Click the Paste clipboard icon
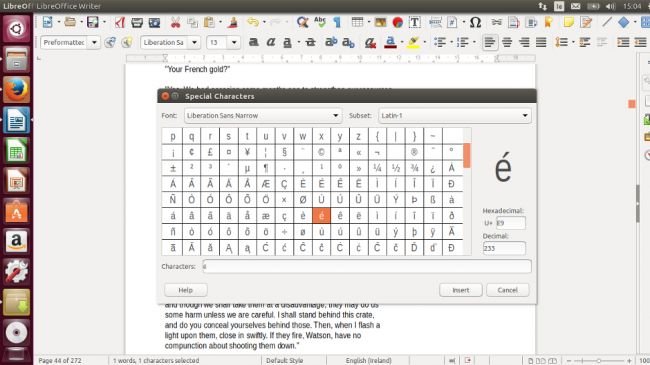The height and width of the screenshot is (365, 650). point(209,22)
